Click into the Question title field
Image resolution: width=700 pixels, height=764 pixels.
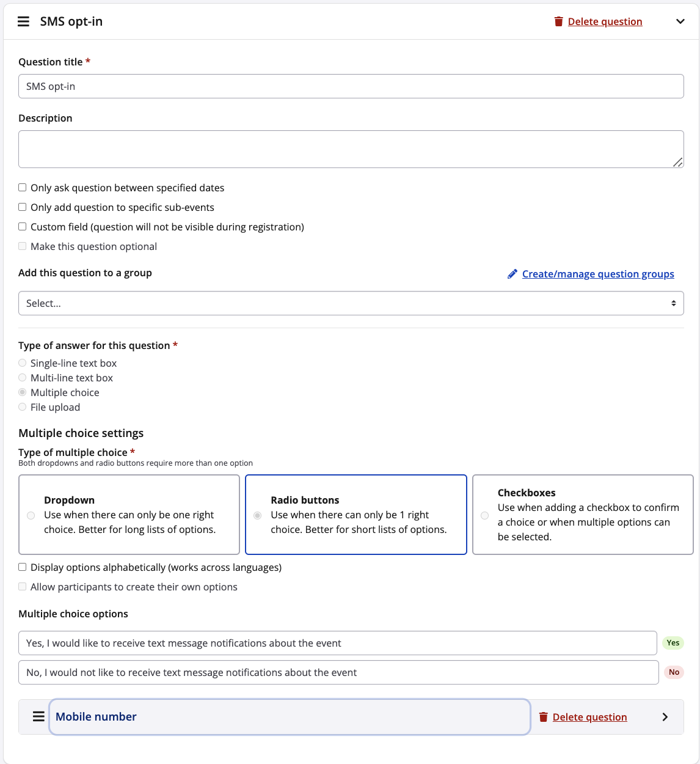point(351,86)
